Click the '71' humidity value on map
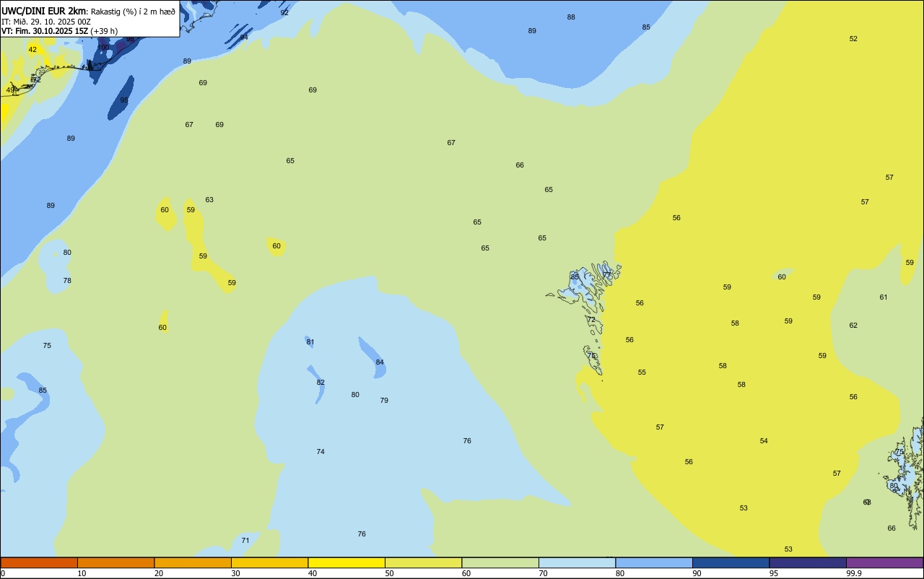The image size is (924, 579). [245, 541]
